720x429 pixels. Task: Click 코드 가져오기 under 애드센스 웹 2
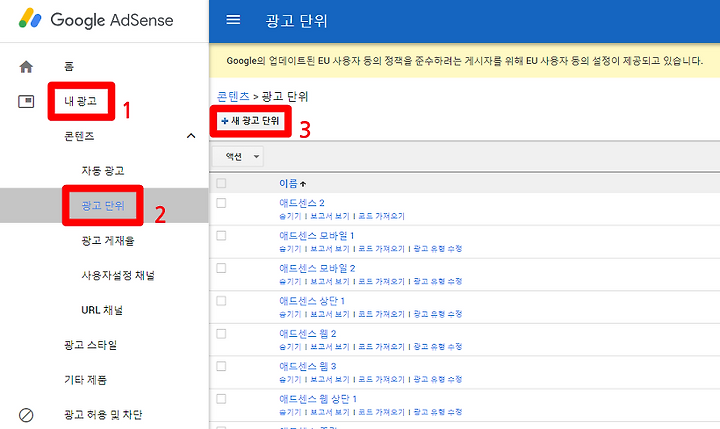[x=381, y=346]
